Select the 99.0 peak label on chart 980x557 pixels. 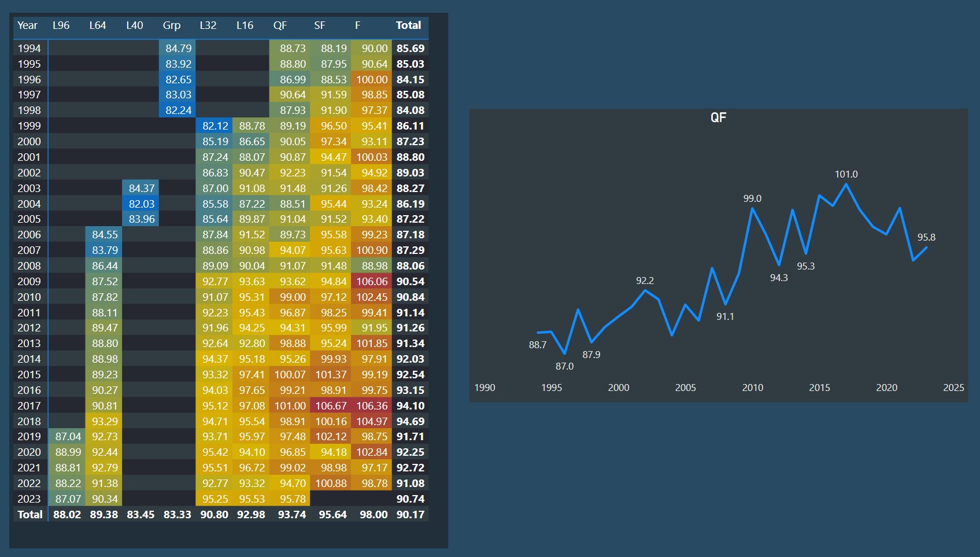752,198
